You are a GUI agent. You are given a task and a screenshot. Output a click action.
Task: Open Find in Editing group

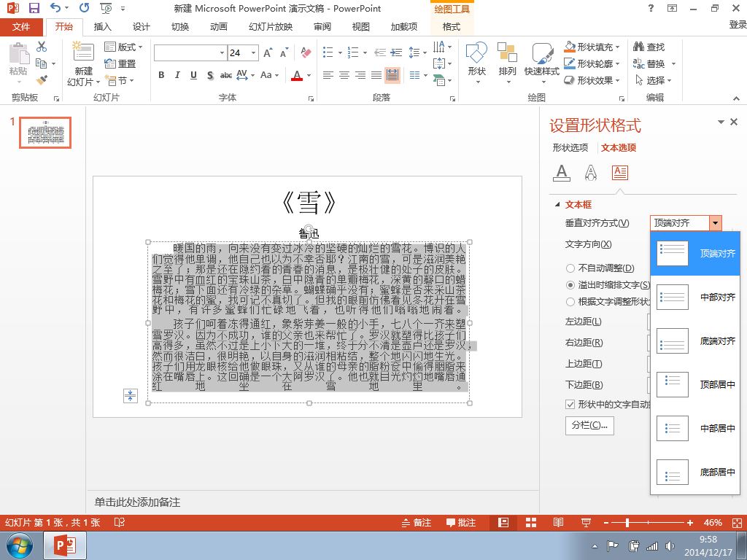click(x=649, y=47)
